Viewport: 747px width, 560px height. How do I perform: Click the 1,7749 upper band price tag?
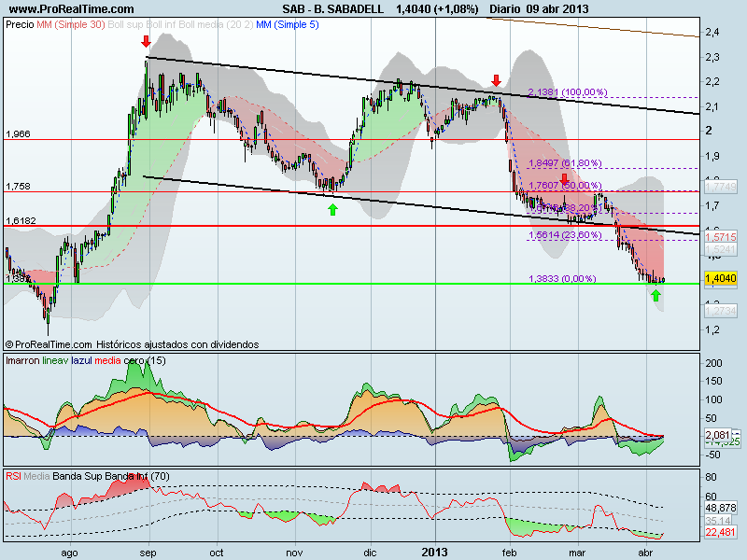720,187
